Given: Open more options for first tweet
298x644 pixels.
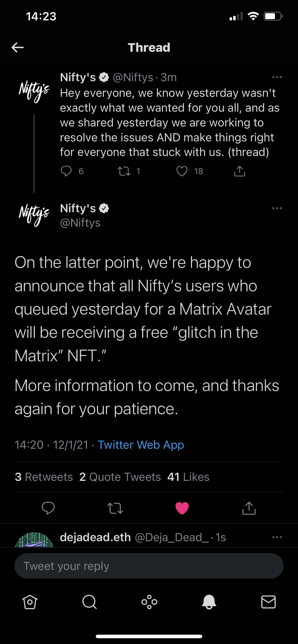Looking at the screenshot, I should (277, 77).
